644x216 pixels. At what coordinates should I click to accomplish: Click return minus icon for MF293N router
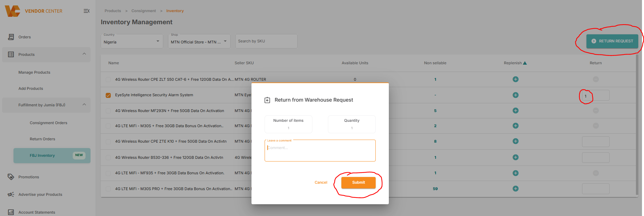[x=596, y=111]
